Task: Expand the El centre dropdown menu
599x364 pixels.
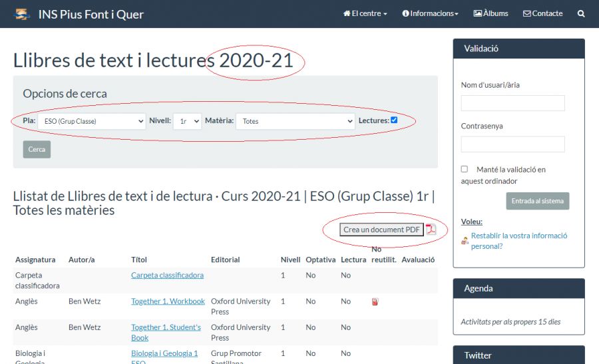Action: coord(365,13)
